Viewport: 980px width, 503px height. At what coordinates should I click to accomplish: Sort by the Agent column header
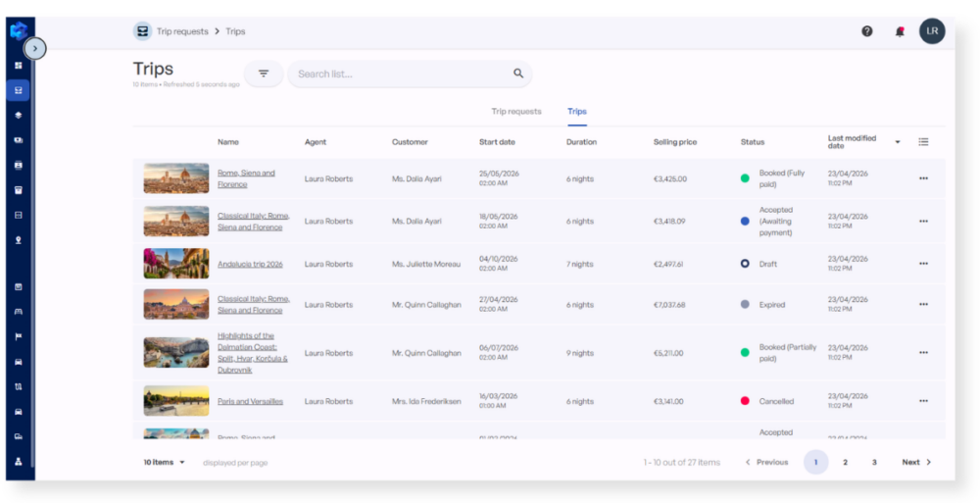point(316,142)
